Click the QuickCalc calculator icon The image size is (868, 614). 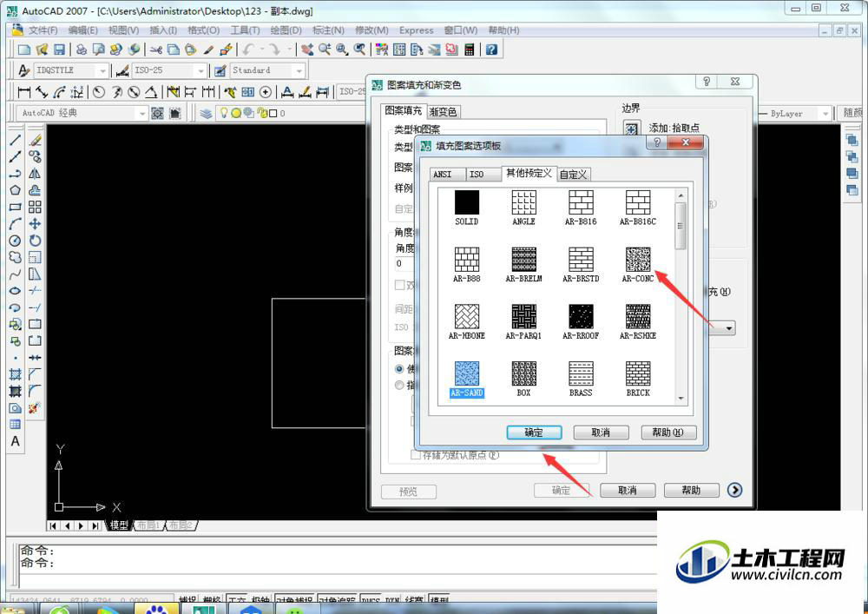click(470, 50)
